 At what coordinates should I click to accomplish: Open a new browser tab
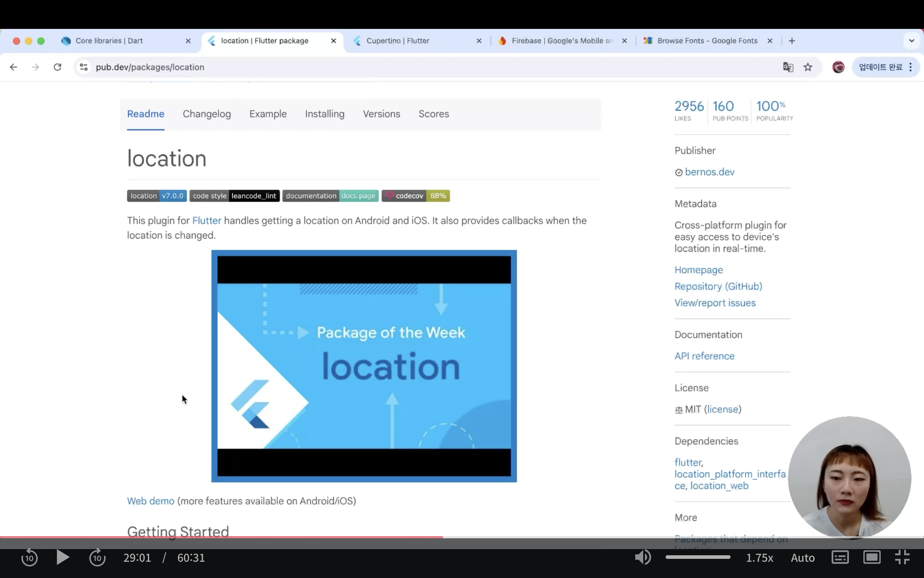[792, 41]
